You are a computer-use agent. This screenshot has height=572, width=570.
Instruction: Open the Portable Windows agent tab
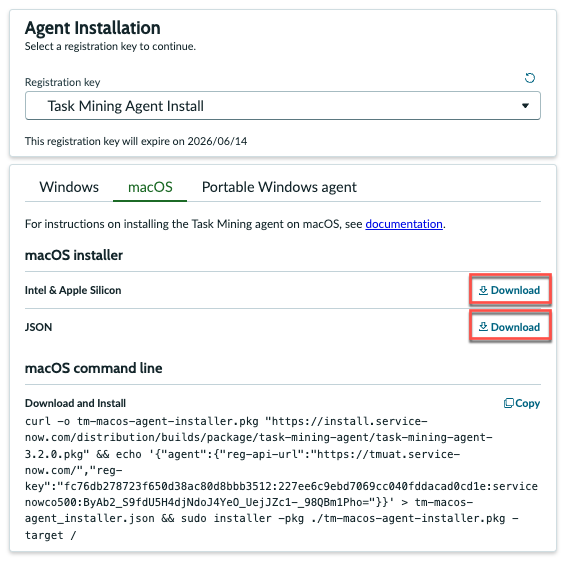click(x=279, y=187)
